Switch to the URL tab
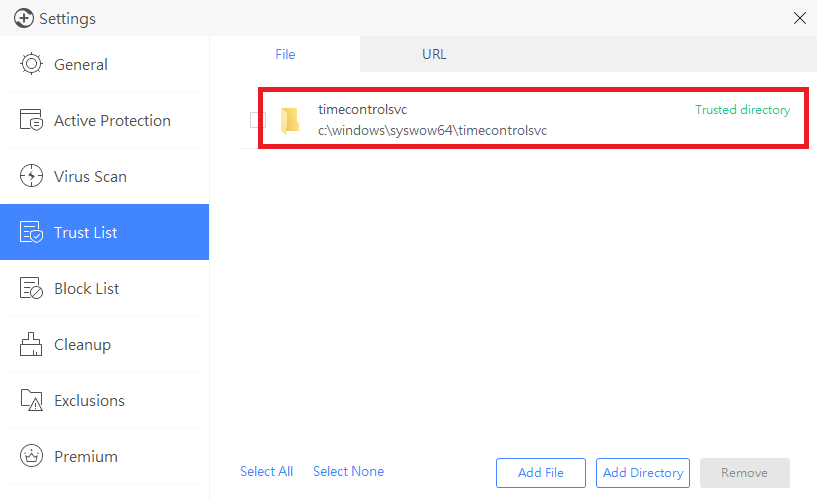The height and width of the screenshot is (500, 817). click(x=434, y=54)
